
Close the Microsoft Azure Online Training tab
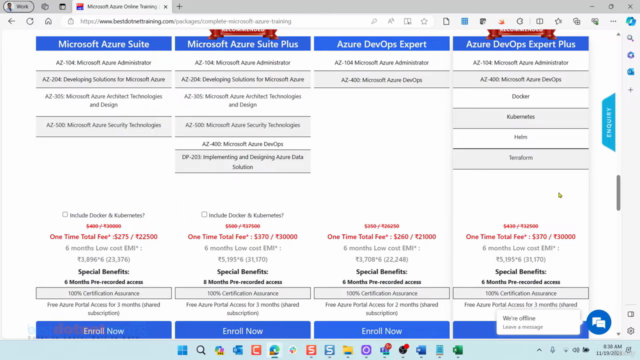click(165, 7)
